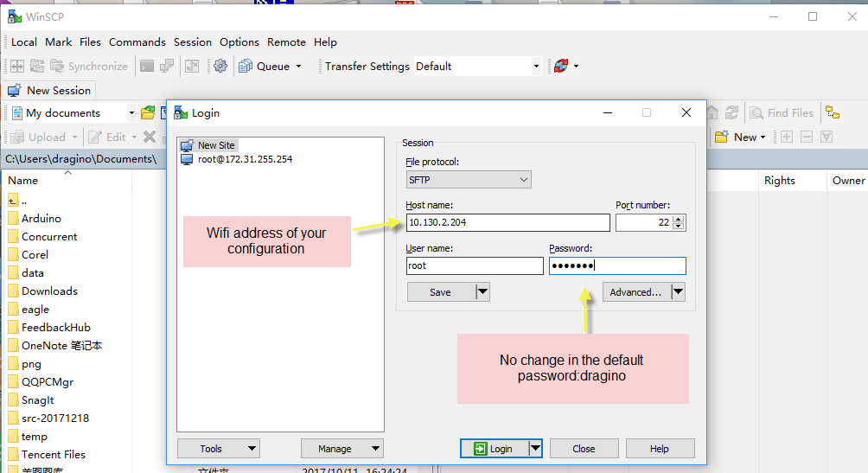Click the Port number field
This screenshot has height=473, width=868.
(x=644, y=222)
